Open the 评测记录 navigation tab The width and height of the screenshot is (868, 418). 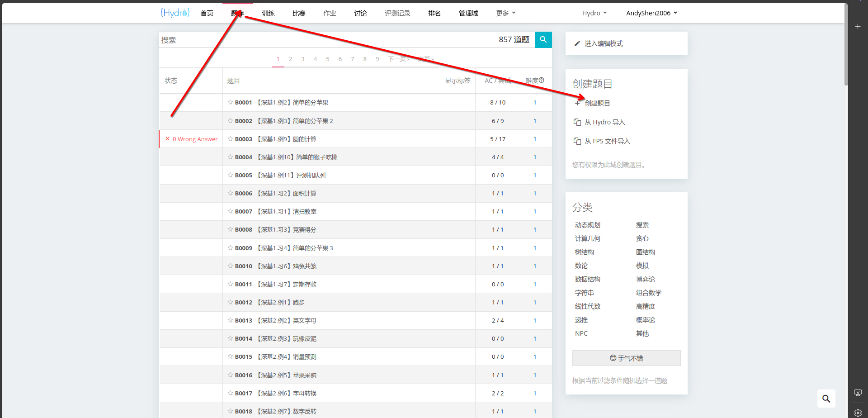(397, 13)
